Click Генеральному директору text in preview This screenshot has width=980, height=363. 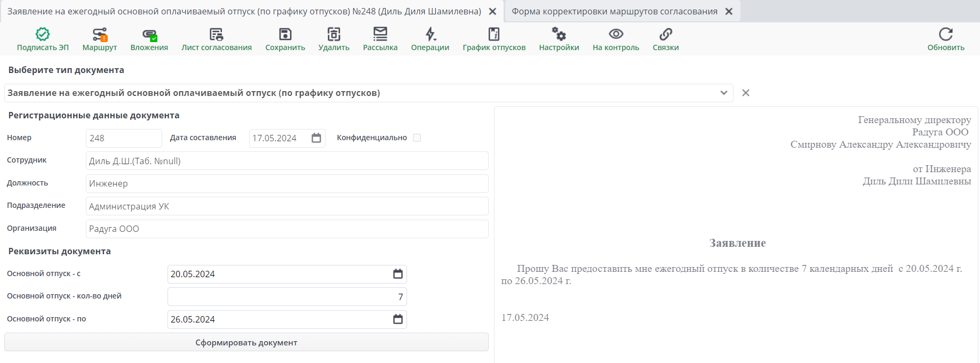tap(914, 120)
